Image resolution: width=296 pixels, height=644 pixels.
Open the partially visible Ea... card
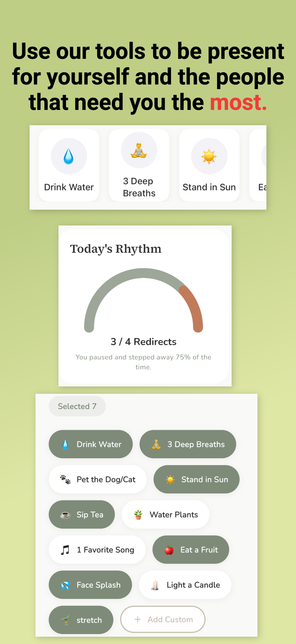[x=258, y=165]
